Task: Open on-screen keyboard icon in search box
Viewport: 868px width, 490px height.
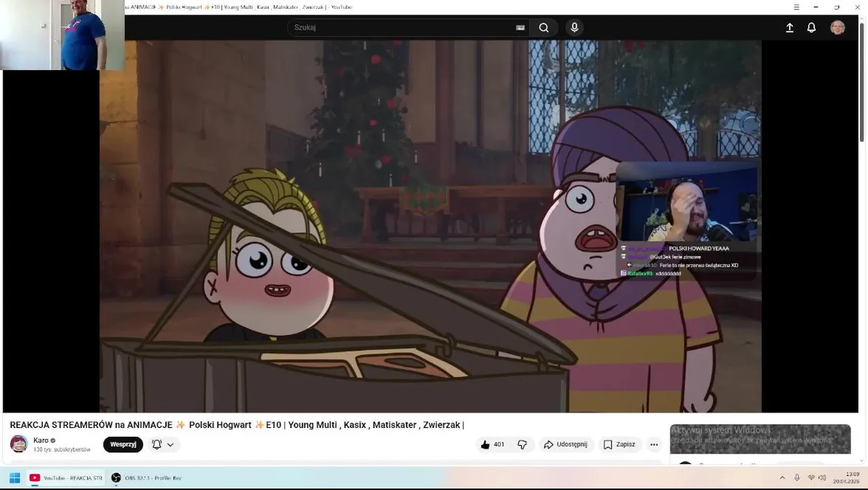Action: tap(520, 28)
